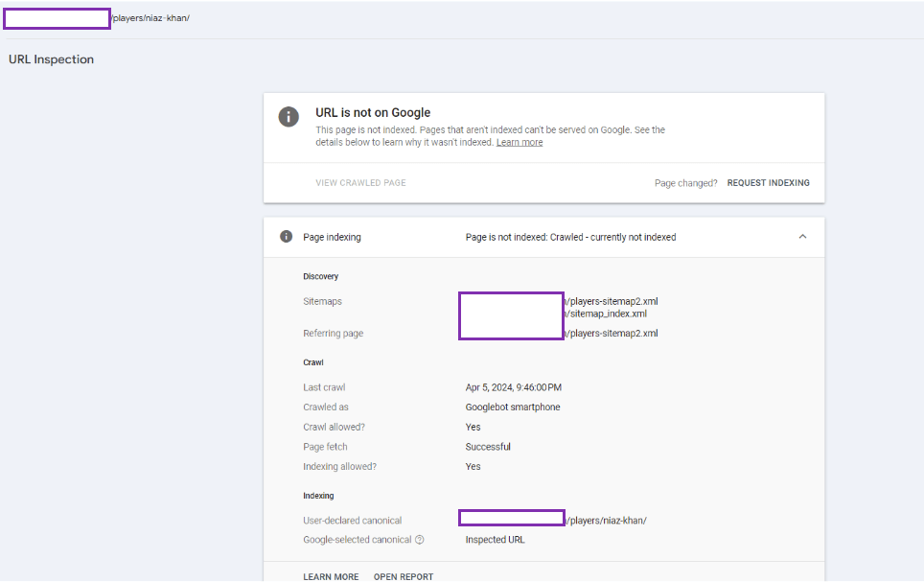Click the Last crawl label
The image size is (924, 582).
click(x=324, y=387)
